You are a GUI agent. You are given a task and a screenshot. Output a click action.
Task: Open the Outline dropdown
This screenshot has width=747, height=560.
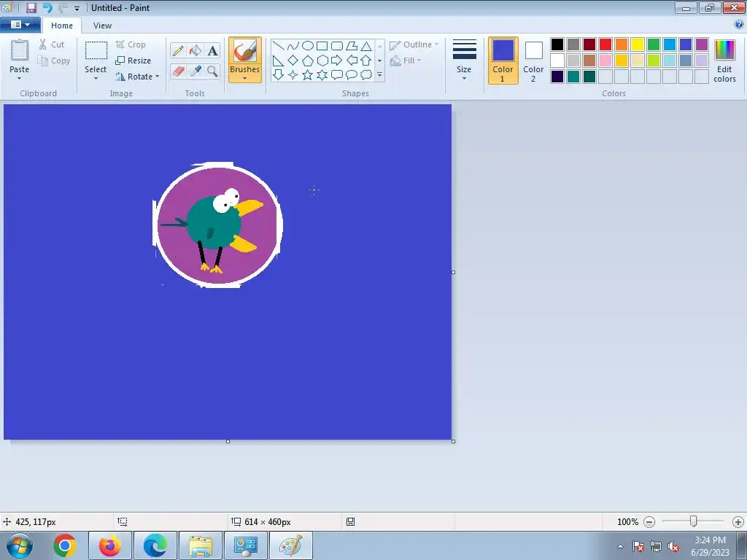tap(414, 44)
